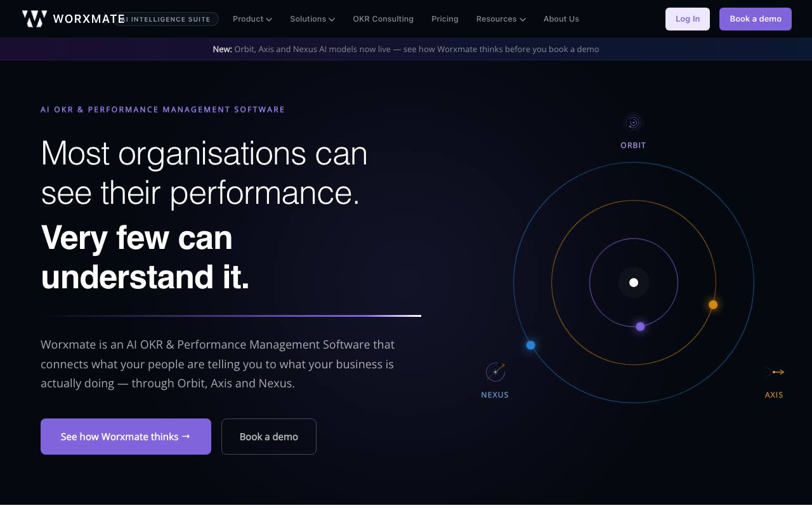Click the Log In button
Screen dimensions: 812x508
[688, 19]
